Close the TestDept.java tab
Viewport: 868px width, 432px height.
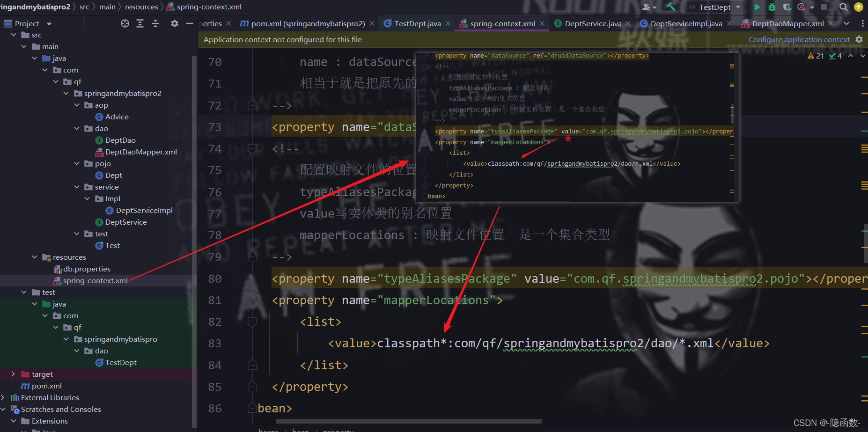(x=448, y=23)
